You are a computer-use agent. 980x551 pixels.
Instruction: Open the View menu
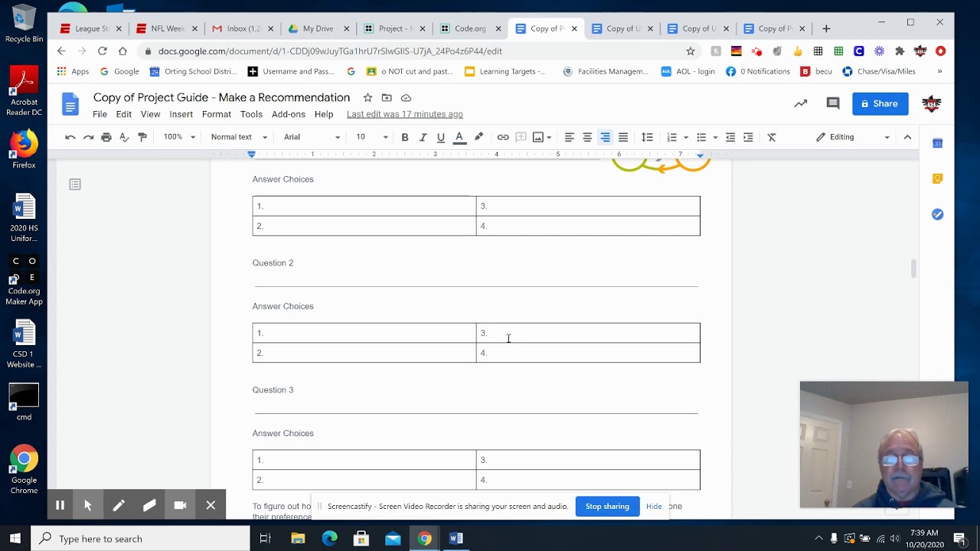click(150, 114)
